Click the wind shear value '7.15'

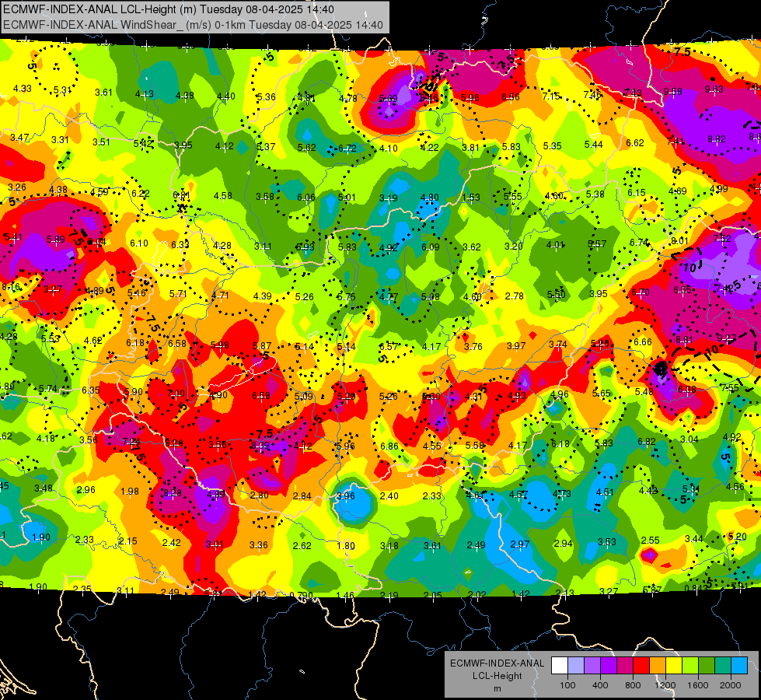551,96
